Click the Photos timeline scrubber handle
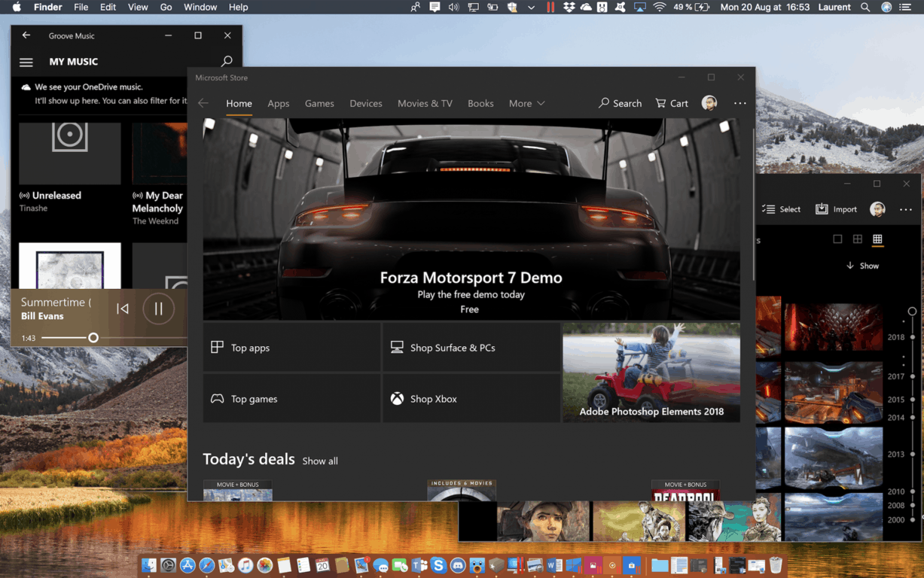 (x=912, y=311)
